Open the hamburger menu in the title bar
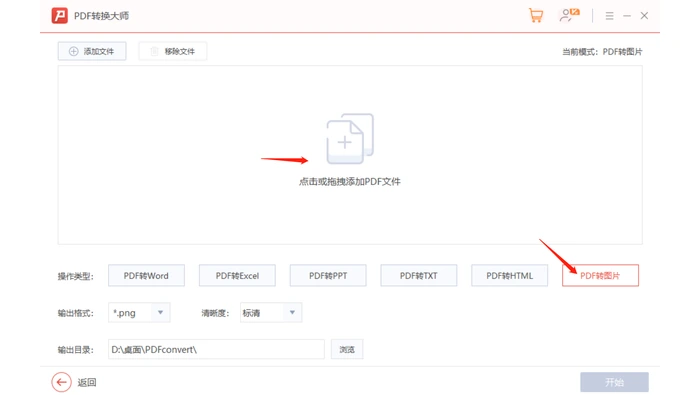The height and width of the screenshot is (395, 700). [609, 16]
